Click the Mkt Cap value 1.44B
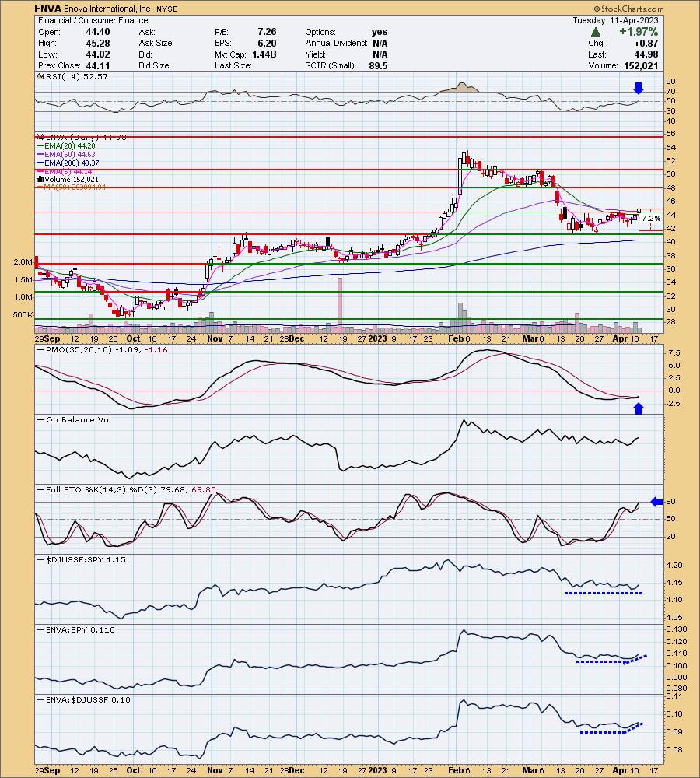The image size is (700, 778). [x=264, y=54]
